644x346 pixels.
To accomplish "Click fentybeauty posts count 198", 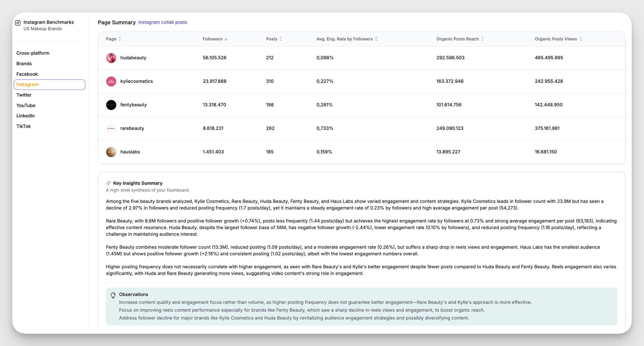I will pyautogui.click(x=270, y=105).
